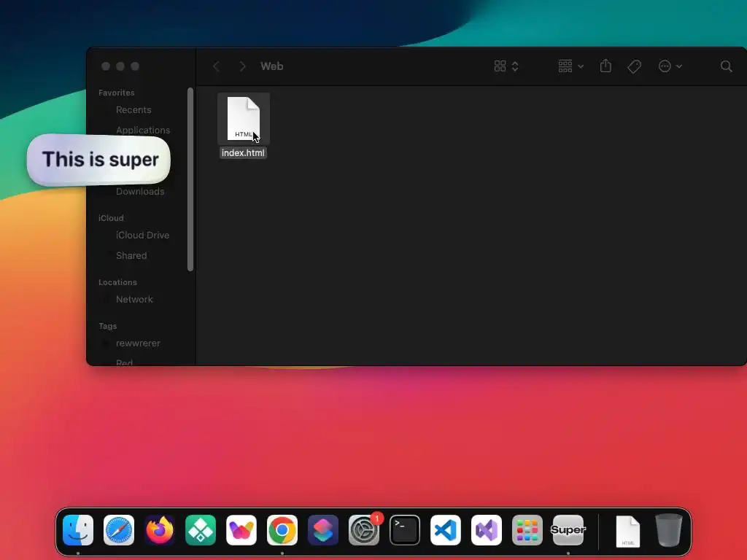Select the index.html file icon
The image size is (747, 560).
pos(244,119)
